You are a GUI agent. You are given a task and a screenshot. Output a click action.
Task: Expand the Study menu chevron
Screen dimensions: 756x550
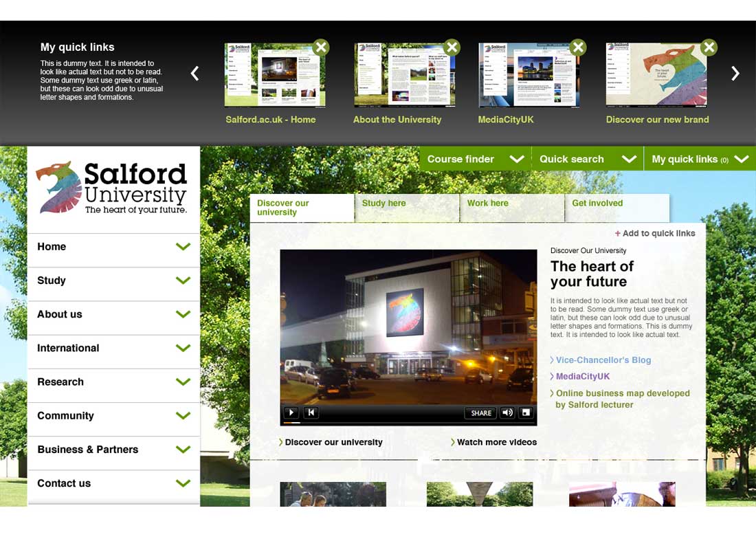point(184,280)
